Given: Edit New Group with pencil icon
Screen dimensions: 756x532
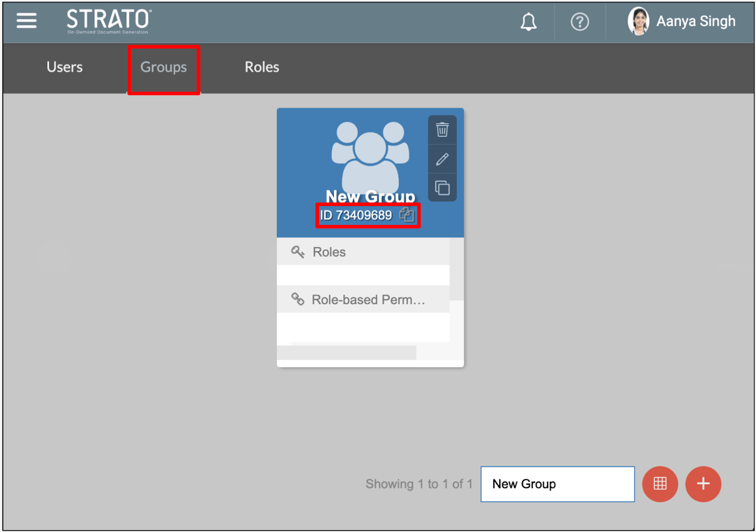Looking at the screenshot, I should tap(442, 159).
